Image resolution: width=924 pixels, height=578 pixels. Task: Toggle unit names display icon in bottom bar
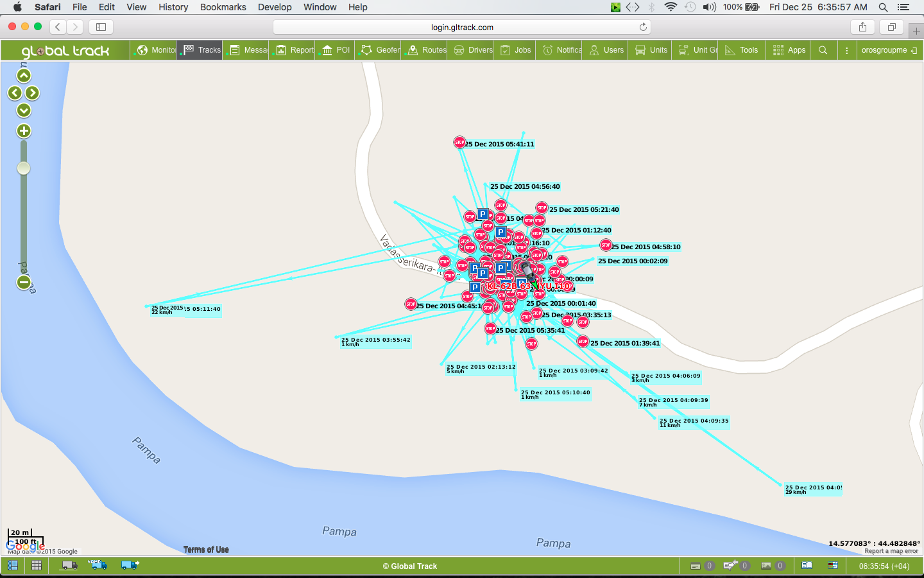[x=98, y=565]
